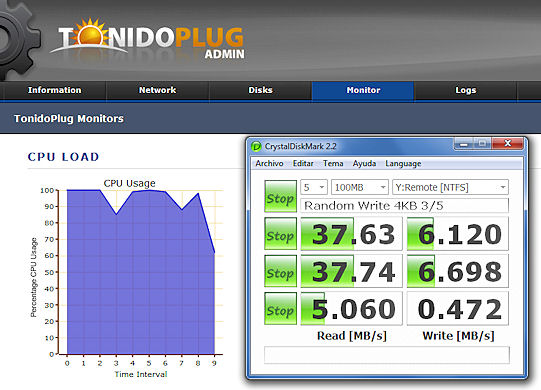Go to the Network tab
This screenshot has height=390, width=541.
[x=157, y=90]
